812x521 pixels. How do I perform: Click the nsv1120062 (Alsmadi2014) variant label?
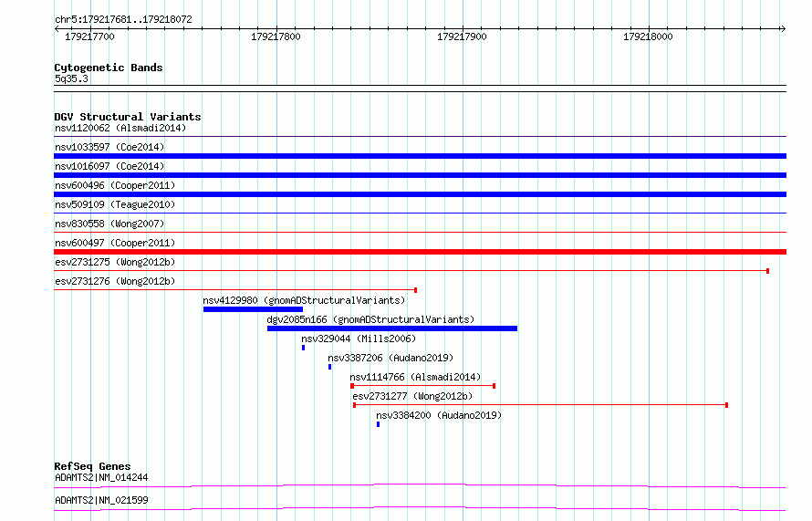click(x=120, y=128)
